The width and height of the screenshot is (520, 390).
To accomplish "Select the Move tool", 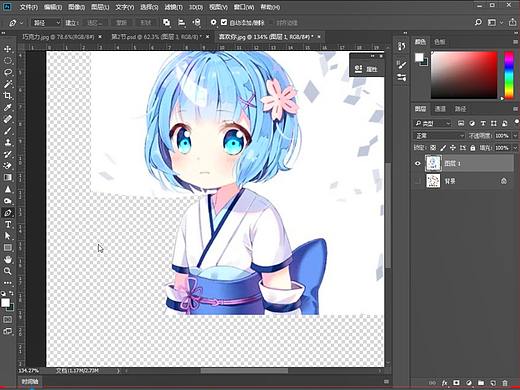I will 7,49.
